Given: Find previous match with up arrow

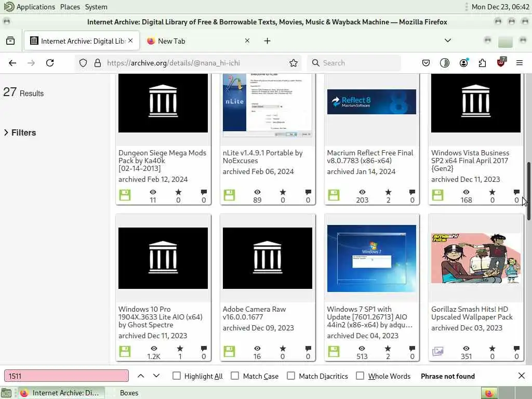Looking at the screenshot, I should tap(141, 376).
